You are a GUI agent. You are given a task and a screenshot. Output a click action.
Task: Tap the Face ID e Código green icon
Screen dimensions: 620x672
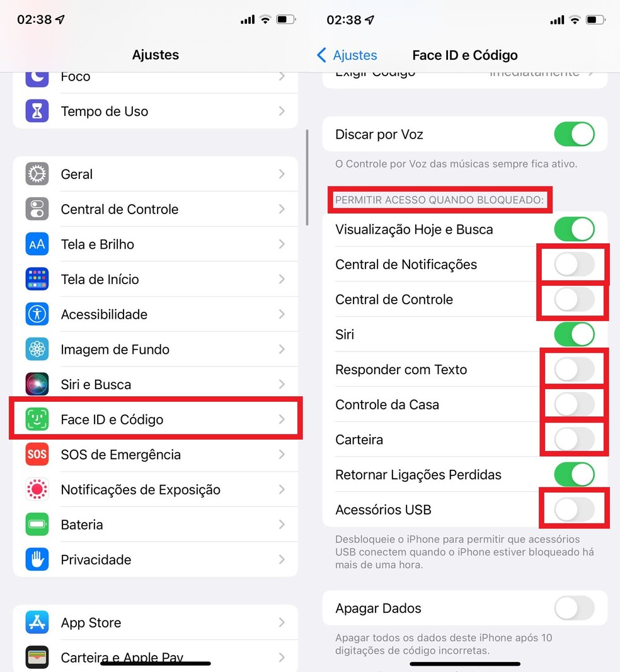pos(37,419)
